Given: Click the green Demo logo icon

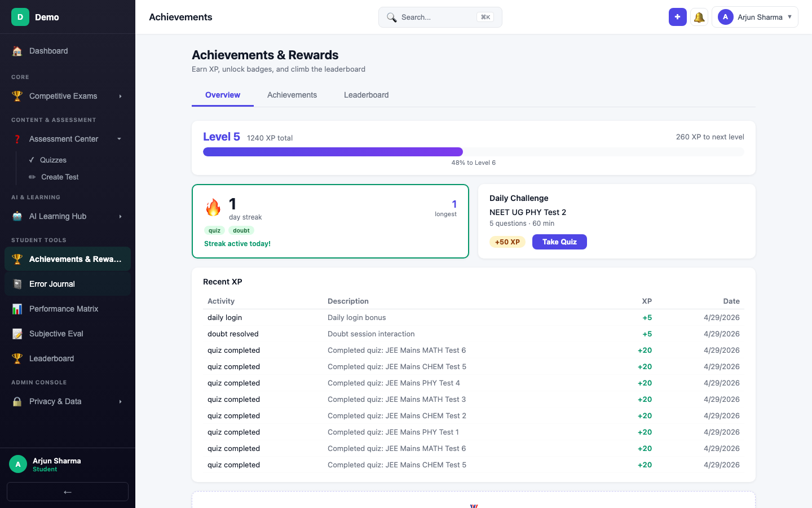Looking at the screenshot, I should coord(20,17).
